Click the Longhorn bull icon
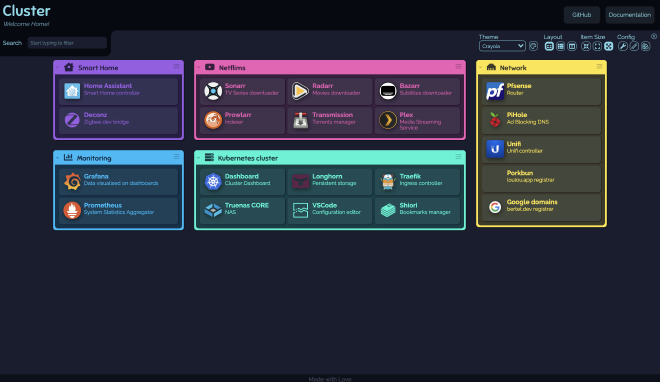Viewport: 660px width, 382px height. click(x=301, y=181)
